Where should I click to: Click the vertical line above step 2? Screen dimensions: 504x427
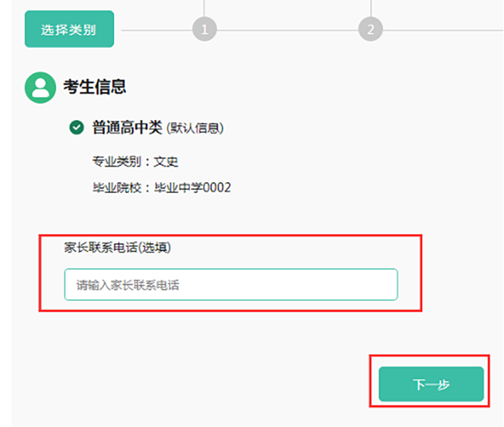(370, 8)
